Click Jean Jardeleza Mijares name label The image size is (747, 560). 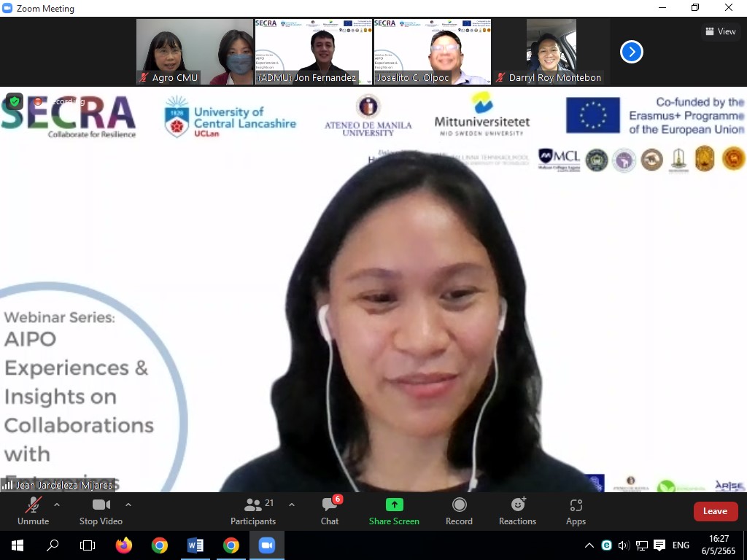tap(64, 485)
